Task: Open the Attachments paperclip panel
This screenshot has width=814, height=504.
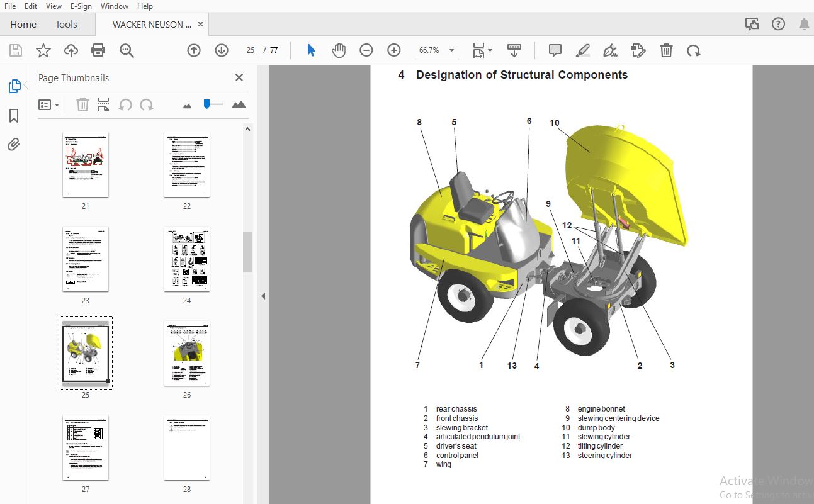Action: tap(14, 145)
